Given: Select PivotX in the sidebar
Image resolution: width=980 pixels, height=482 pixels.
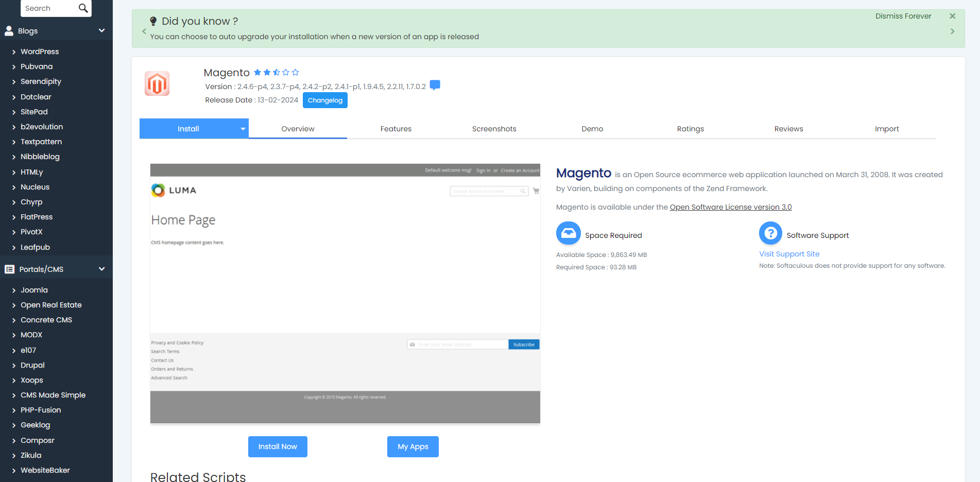Looking at the screenshot, I should pyautogui.click(x=31, y=232).
